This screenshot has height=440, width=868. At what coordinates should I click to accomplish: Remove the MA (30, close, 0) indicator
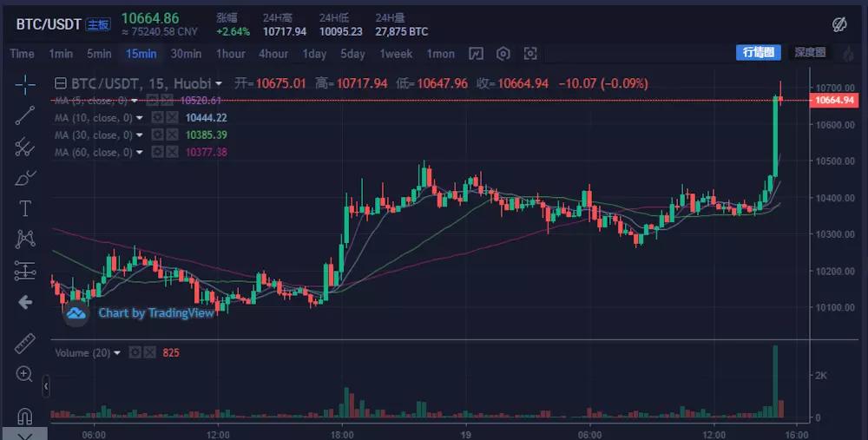(x=173, y=135)
